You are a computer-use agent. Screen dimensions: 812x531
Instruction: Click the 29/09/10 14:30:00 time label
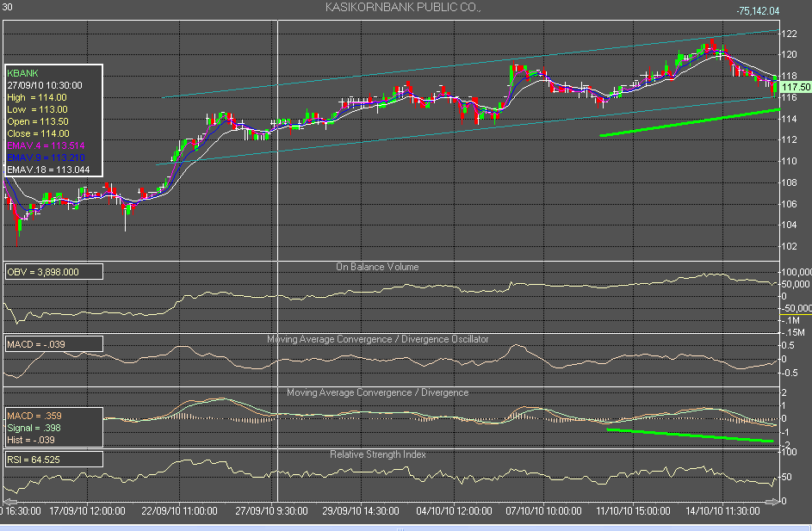(x=361, y=511)
